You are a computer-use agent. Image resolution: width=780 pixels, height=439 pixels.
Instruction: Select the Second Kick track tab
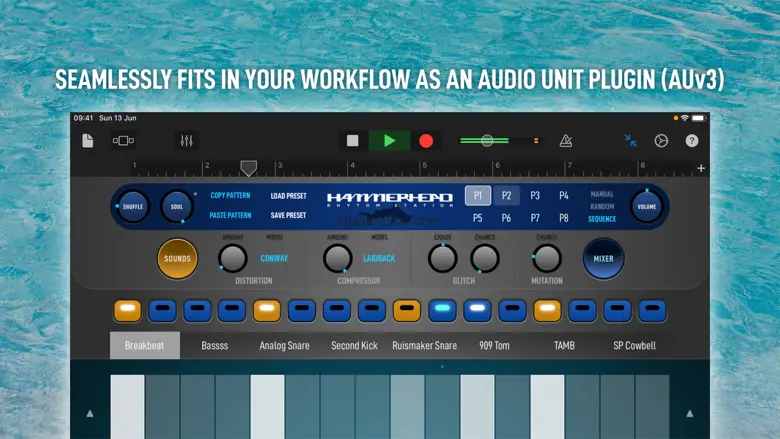click(x=355, y=346)
